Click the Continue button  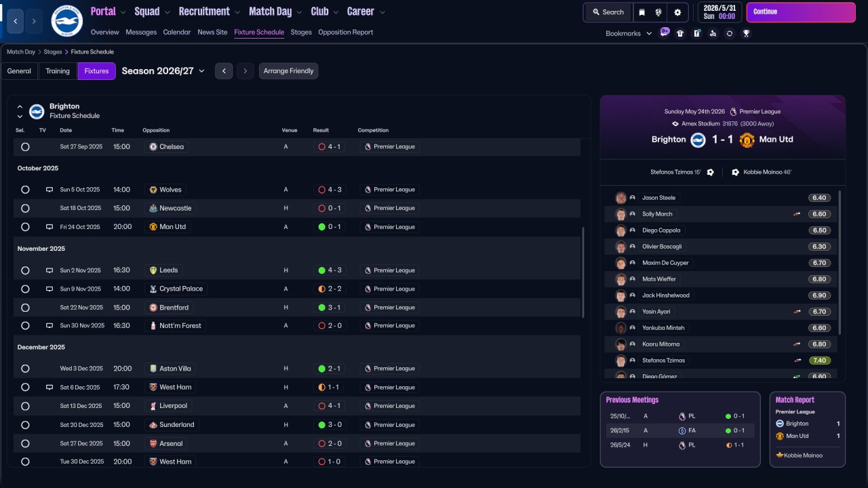(801, 12)
